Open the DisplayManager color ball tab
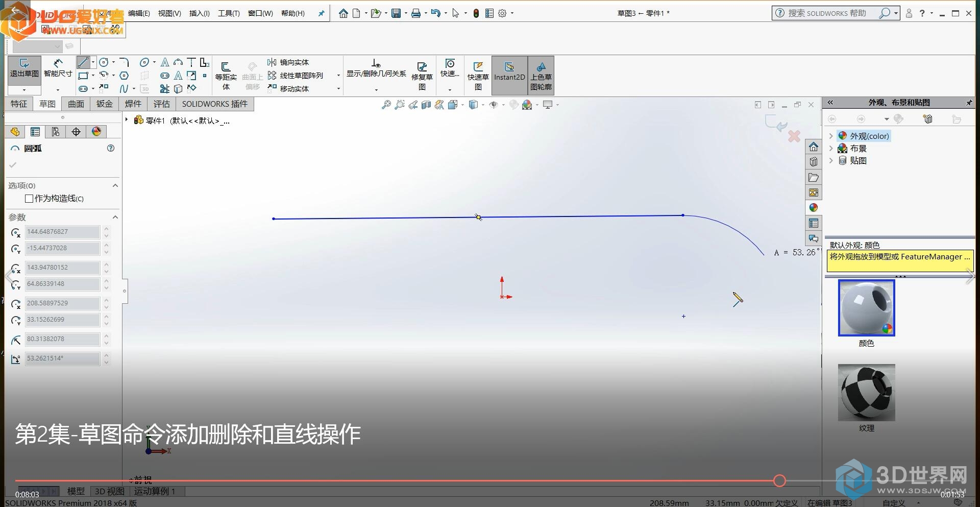Viewport: 980px width, 507px height. (96, 132)
